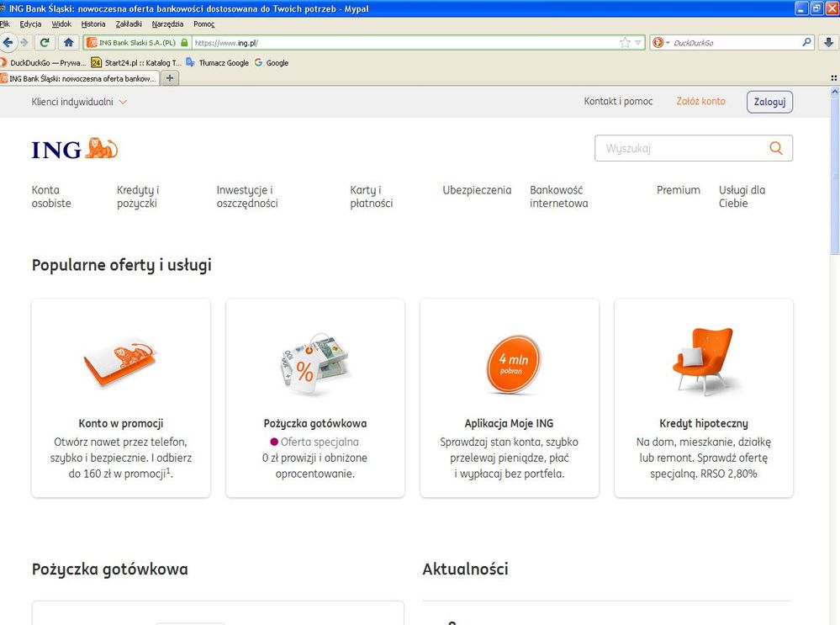Click the tab-strip grip icon at far right
The width and height of the screenshot is (840, 625).
click(833, 78)
